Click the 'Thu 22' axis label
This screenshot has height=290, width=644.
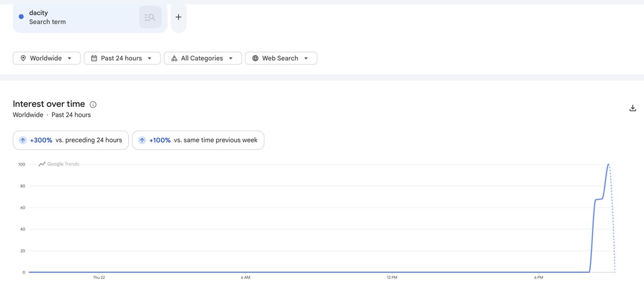point(99,277)
